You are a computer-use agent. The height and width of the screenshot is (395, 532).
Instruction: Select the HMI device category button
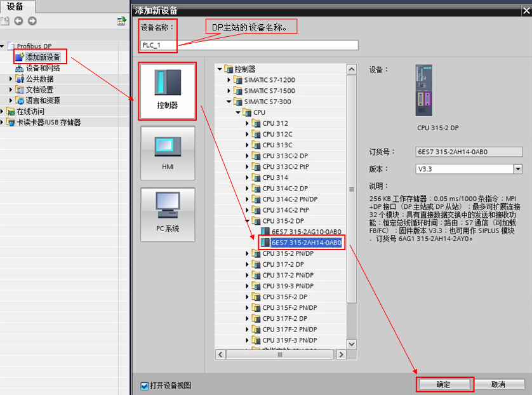(x=168, y=153)
